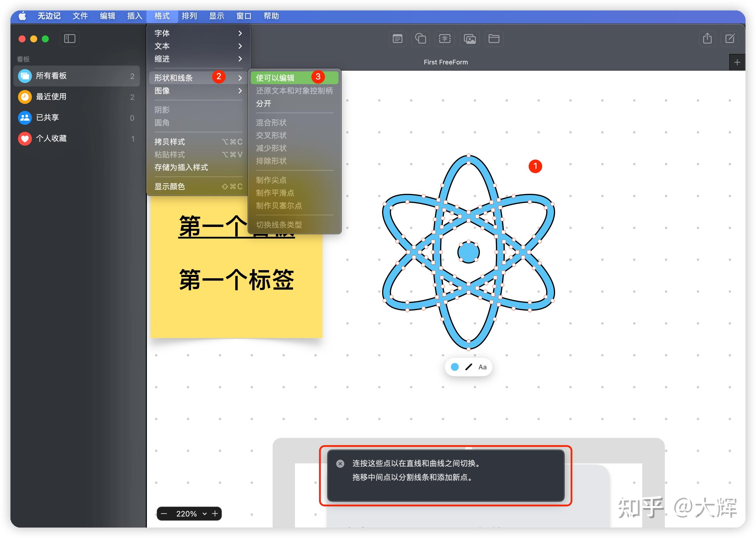Screen dimensions: 756x538
Task: Add a new tab with plus button
Action: pyautogui.click(x=737, y=62)
